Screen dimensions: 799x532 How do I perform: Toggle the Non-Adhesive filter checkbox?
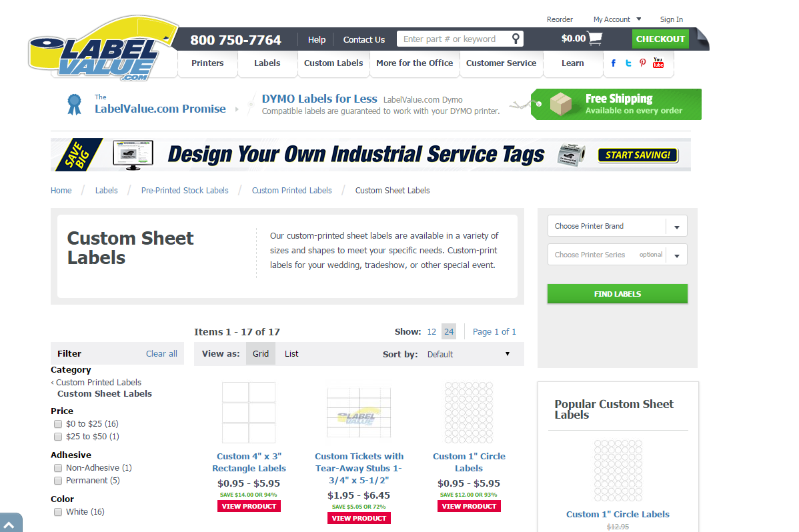pyautogui.click(x=58, y=468)
